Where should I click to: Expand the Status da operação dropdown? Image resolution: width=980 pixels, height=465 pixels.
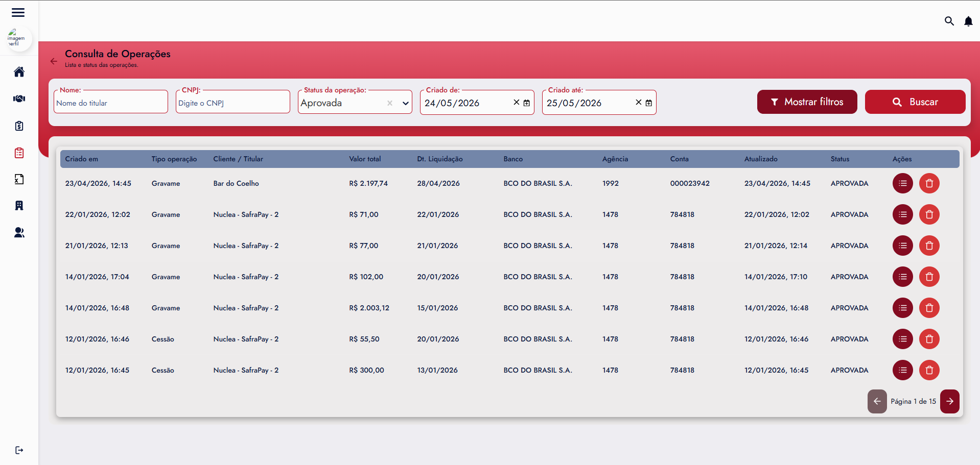[x=406, y=103]
